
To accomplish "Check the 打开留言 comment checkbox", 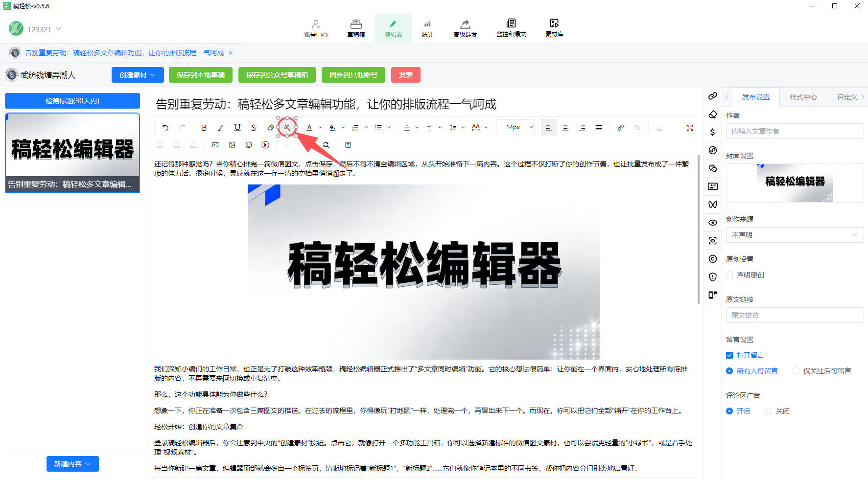I will pos(729,355).
